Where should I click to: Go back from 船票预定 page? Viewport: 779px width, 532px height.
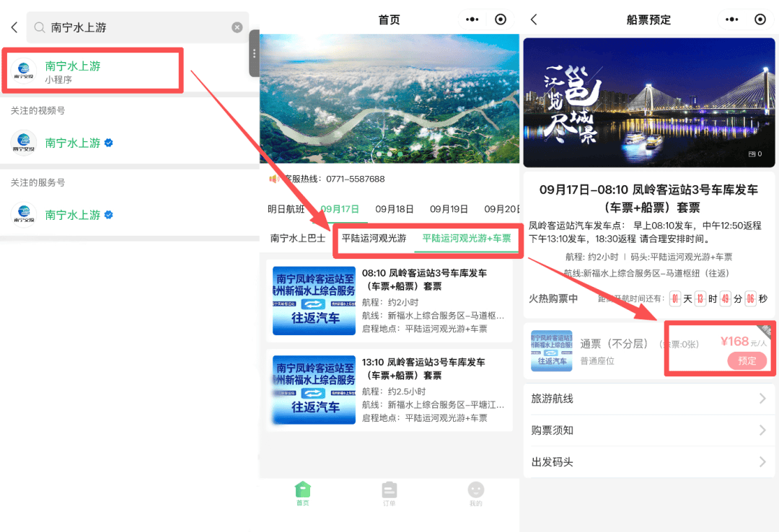pos(534,19)
